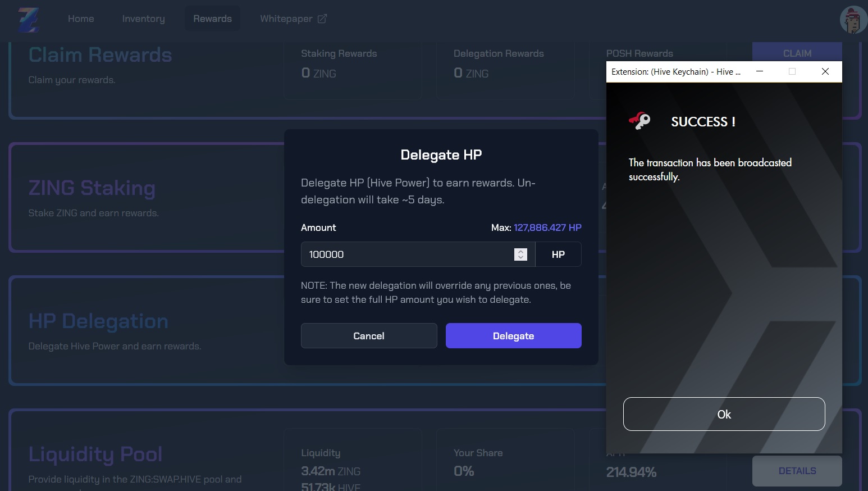868x491 pixels.
Task: Go to the Home page
Action: 81,19
